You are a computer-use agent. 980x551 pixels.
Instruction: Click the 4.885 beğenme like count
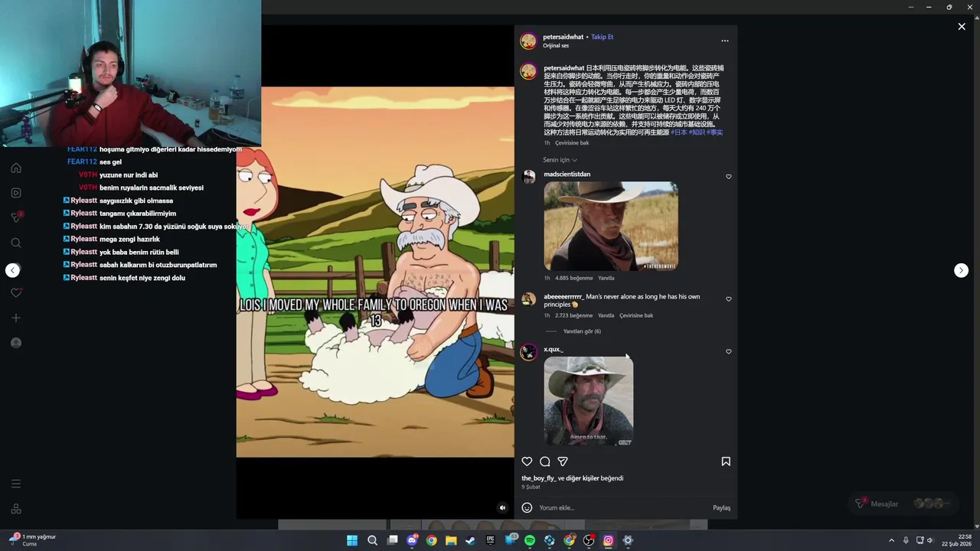point(573,278)
